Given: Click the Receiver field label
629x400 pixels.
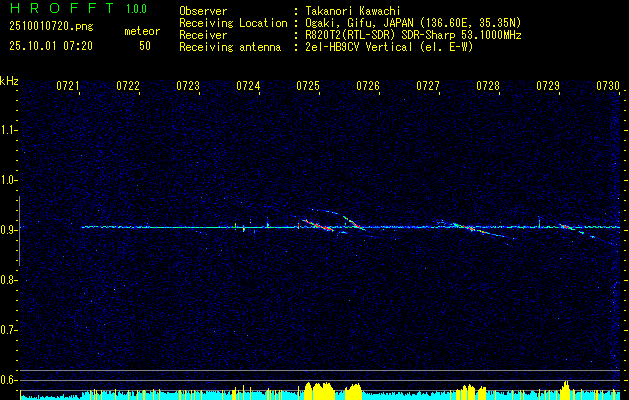Looking at the screenshot, I should tap(203, 35).
